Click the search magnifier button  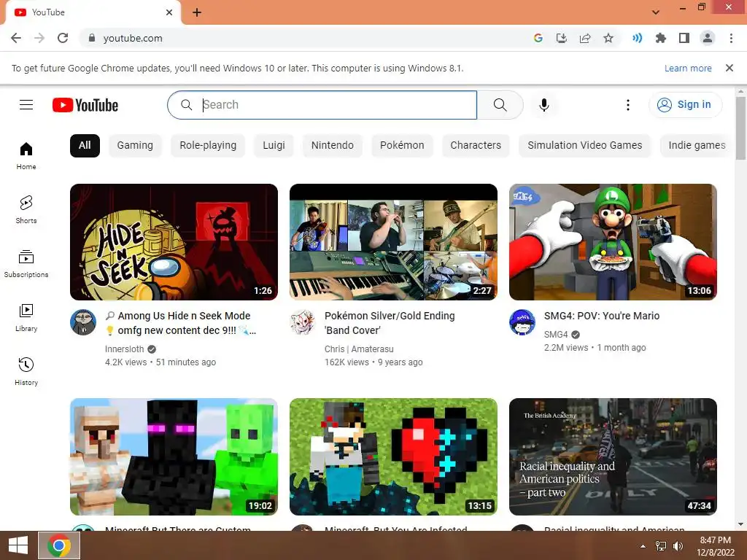(x=500, y=105)
